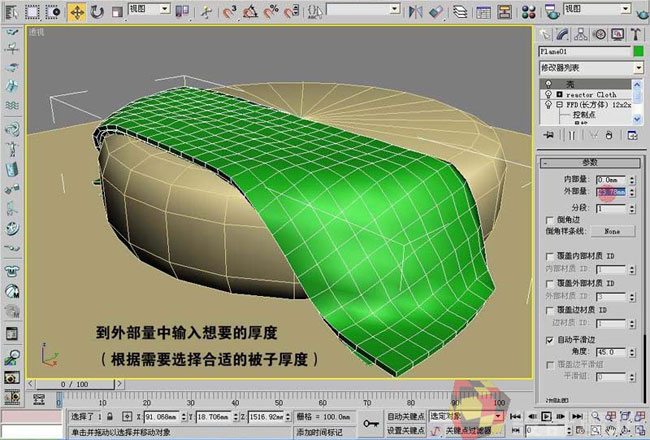650x440 pixels.
Task: Click the Configure Modifier Sets icon
Action: click(632, 135)
